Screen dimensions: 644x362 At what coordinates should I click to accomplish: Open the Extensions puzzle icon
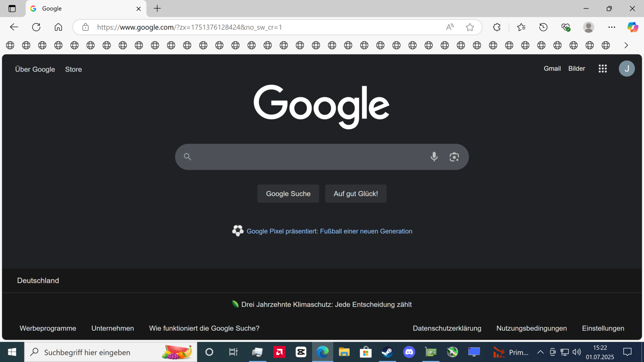pyautogui.click(x=497, y=27)
